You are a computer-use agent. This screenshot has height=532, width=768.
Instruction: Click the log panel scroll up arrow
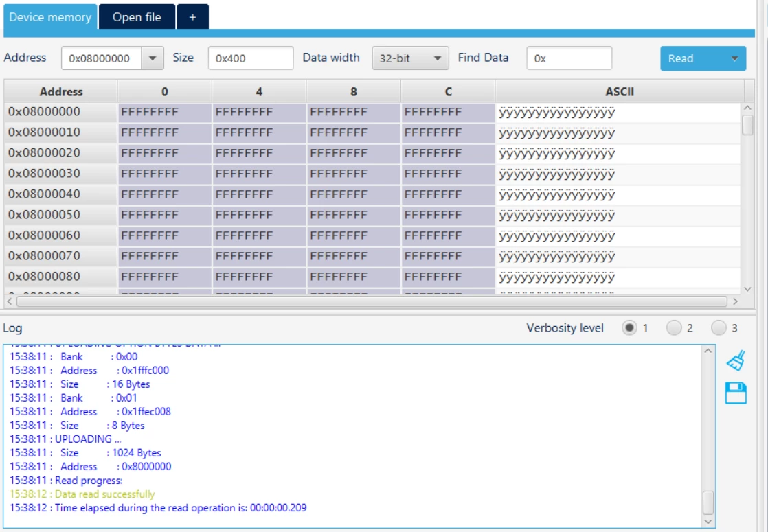[x=708, y=351]
